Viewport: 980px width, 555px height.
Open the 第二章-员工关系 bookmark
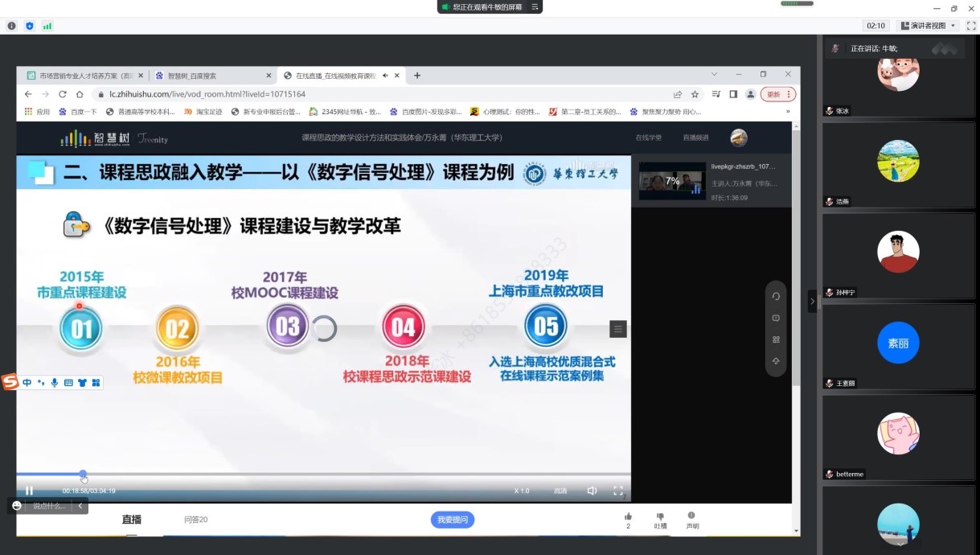coord(585,112)
